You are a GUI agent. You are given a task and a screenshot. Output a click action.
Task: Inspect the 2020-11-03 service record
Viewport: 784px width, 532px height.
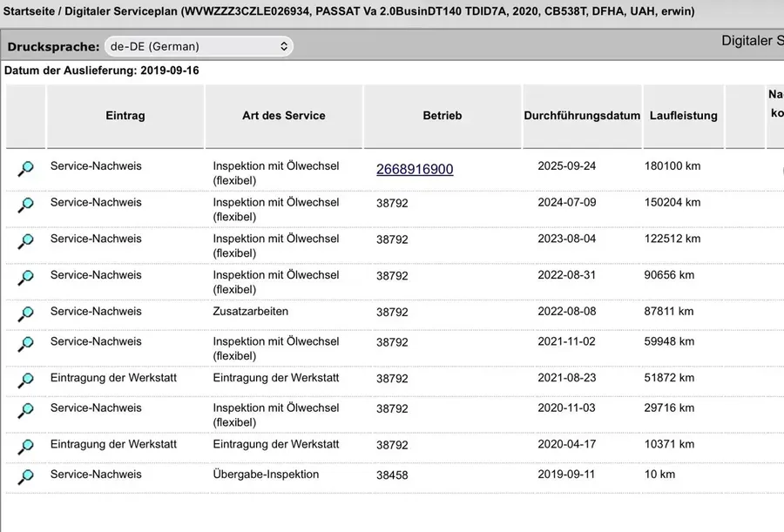tap(25, 410)
